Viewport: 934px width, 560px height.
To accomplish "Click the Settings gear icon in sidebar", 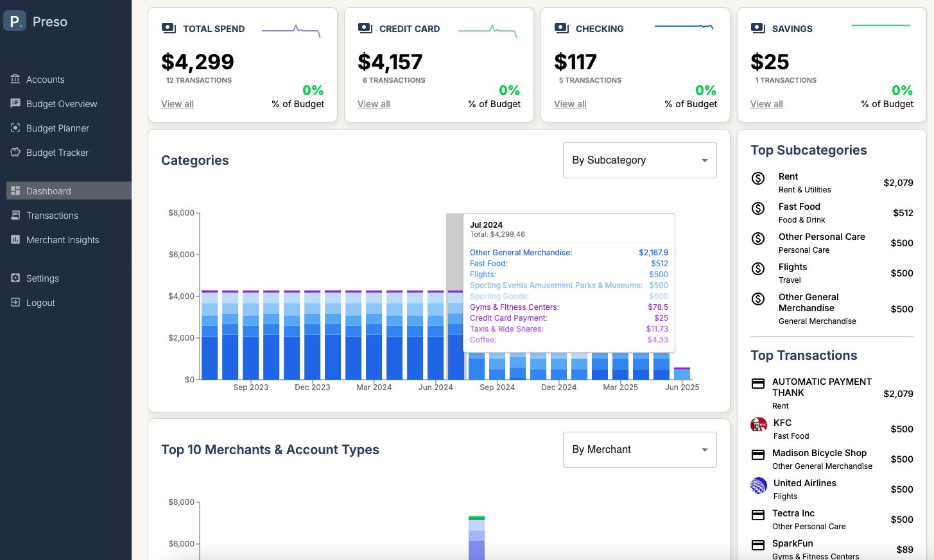I will coord(15,278).
